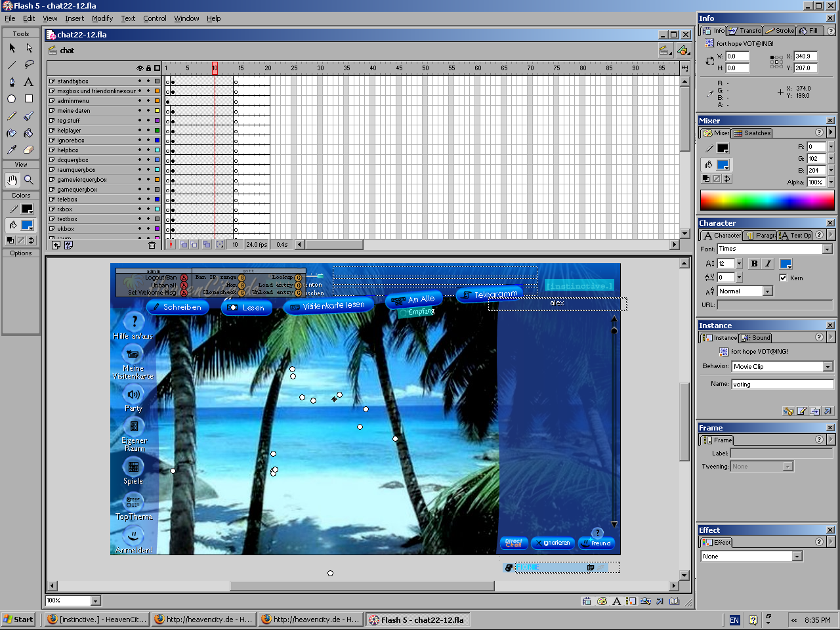Open the R value slider arrow in Mixer

[831, 147]
